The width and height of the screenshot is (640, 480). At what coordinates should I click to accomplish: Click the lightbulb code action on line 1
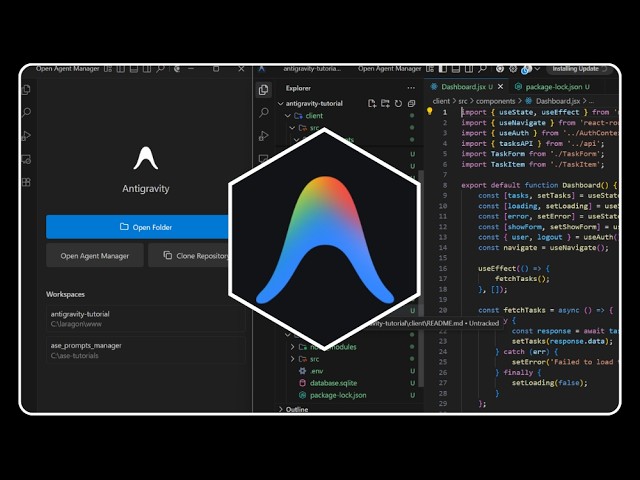pyautogui.click(x=429, y=111)
